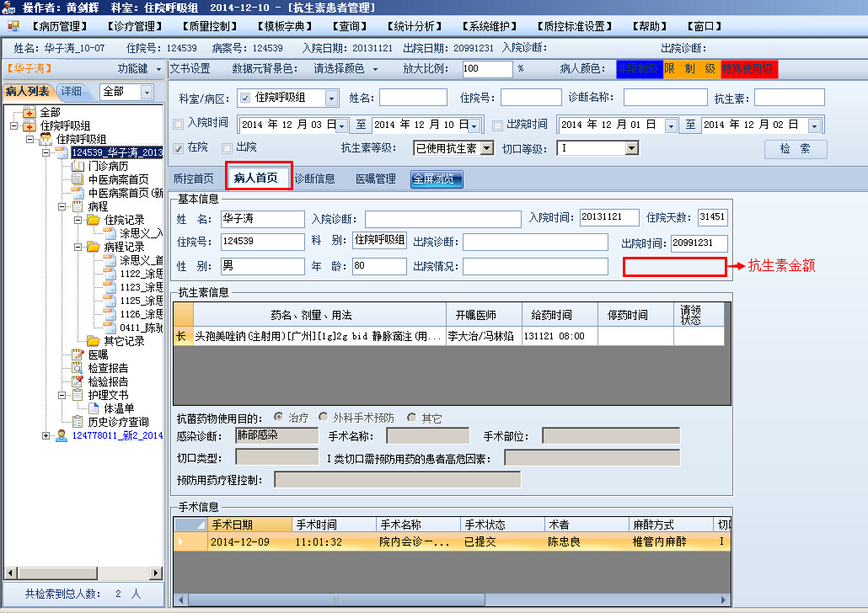
Task: Click the checklist icon next to 历史诊疗查询
Action: tap(78, 422)
